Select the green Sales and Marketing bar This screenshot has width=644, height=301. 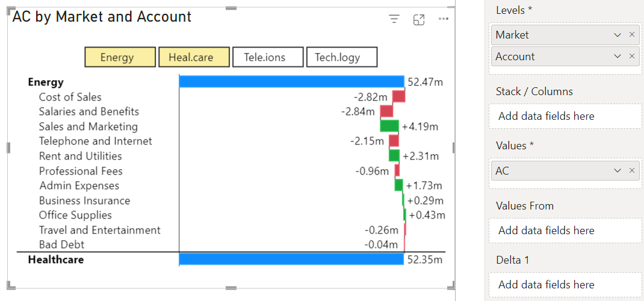[x=389, y=126]
